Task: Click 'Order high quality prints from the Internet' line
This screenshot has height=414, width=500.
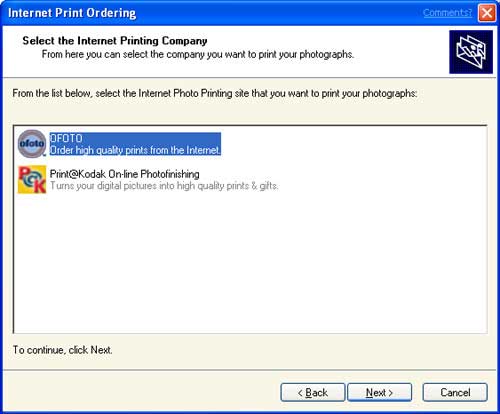Action: [135, 150]
